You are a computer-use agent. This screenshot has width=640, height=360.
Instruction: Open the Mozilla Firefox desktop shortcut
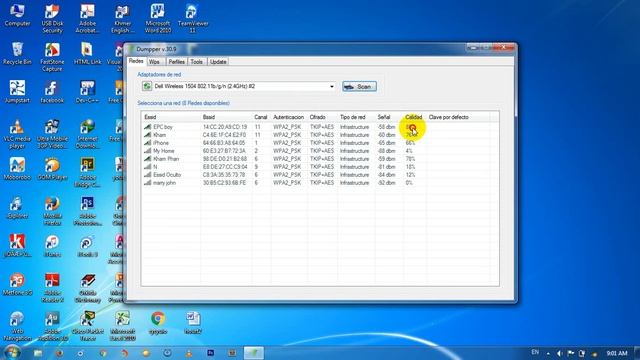tap(52, 211)
